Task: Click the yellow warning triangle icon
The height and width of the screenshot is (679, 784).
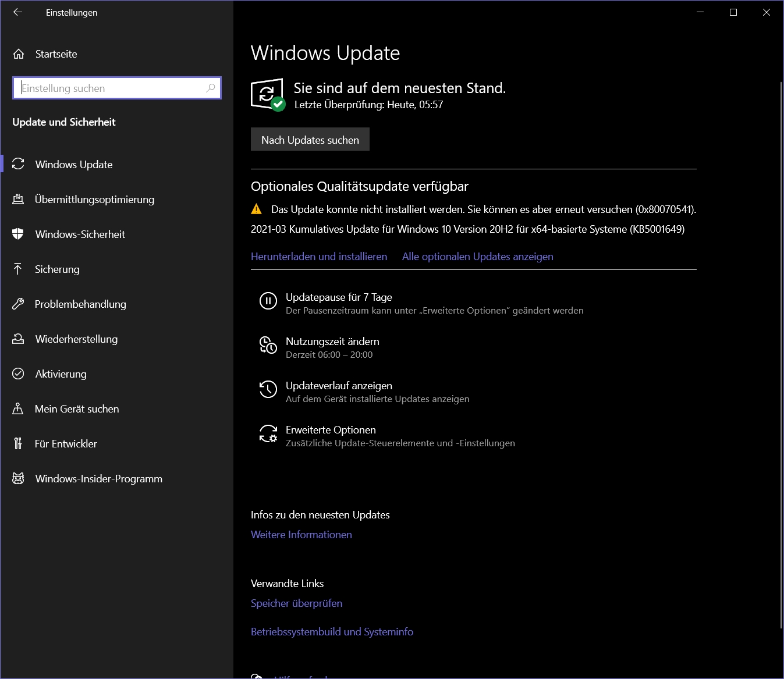Action: [256, 209]
